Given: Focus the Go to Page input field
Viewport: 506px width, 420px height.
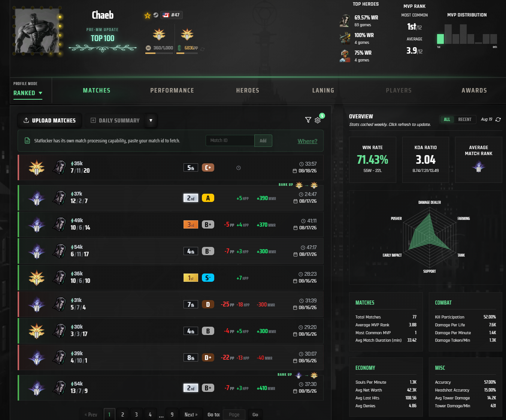Looking at the screenshot, I should [x=234, y=414].
